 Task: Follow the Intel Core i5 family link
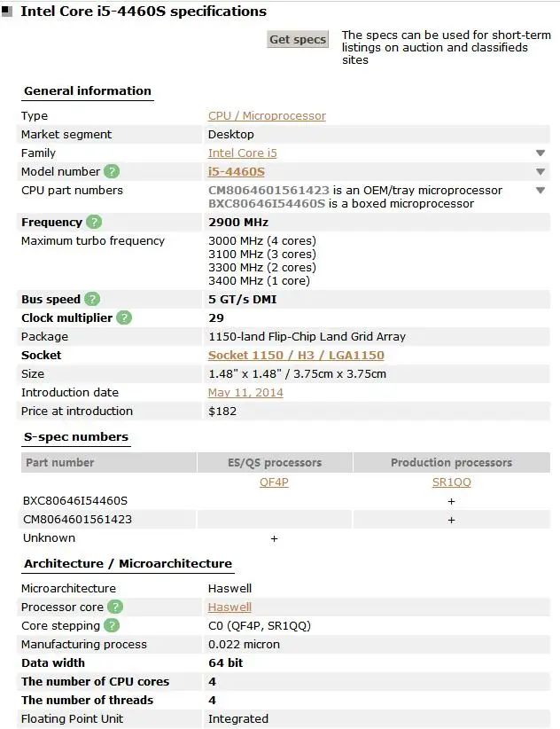(x=242, y=153)
